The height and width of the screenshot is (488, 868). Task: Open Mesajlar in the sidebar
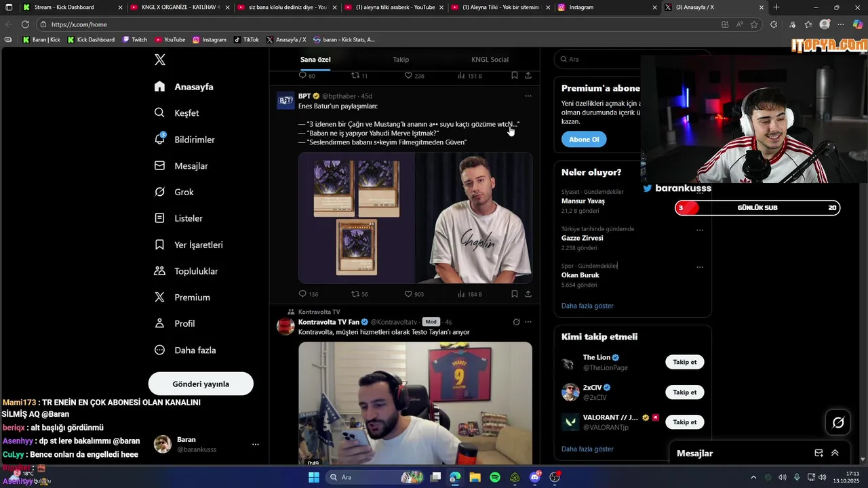coord(181,166)
